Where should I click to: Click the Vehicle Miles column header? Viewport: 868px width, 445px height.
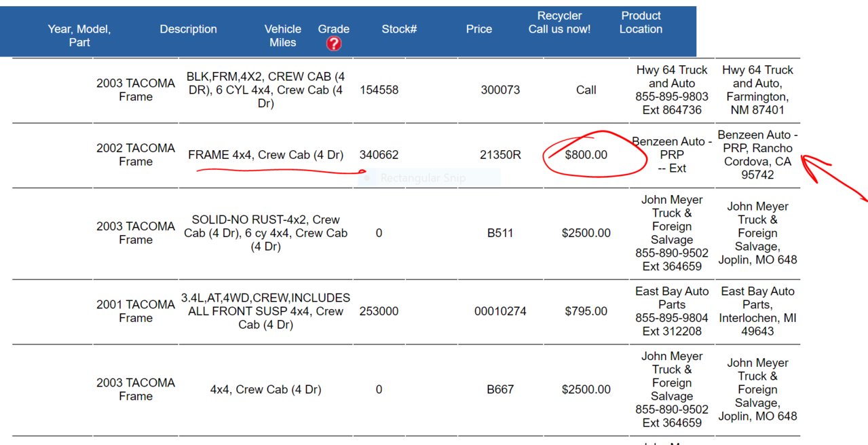pos(283,35)
